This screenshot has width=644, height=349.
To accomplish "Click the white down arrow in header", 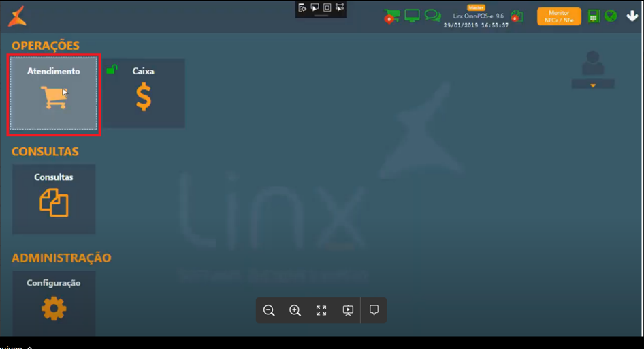I will pyautogui.click(x=632, y=16).
